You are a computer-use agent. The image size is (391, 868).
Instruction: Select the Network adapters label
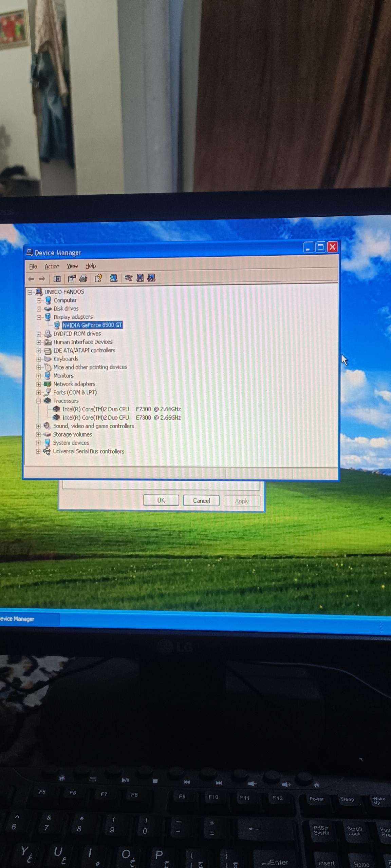(74, 384)
